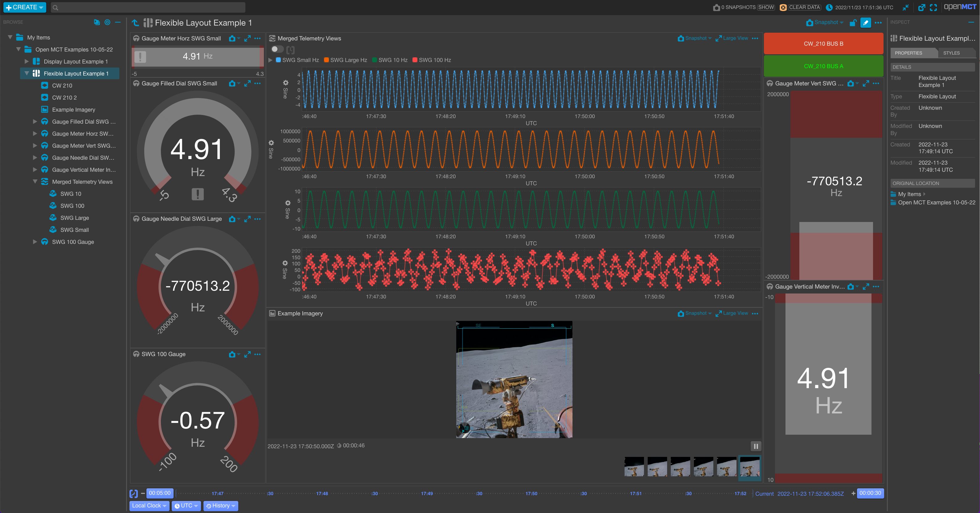Click the overflow menu icon on SWG 100 Gauge panel
Screen dimensions: 980x513
point(257,354)
